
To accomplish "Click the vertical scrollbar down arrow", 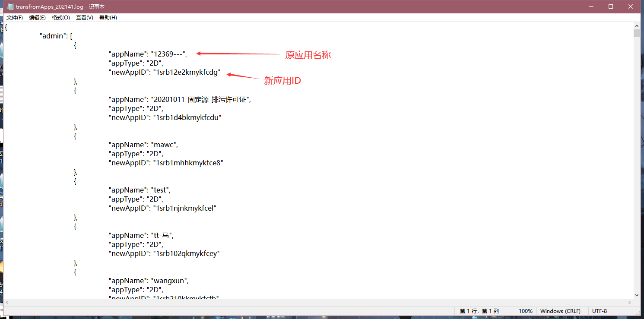I will (x=637, y=295).
